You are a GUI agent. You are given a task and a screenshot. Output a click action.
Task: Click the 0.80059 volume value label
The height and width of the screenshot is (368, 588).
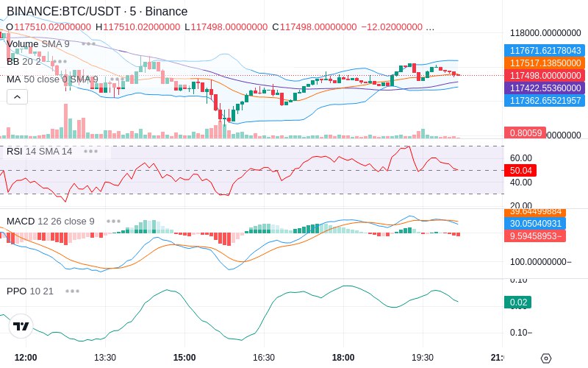[x=525, y=132]
